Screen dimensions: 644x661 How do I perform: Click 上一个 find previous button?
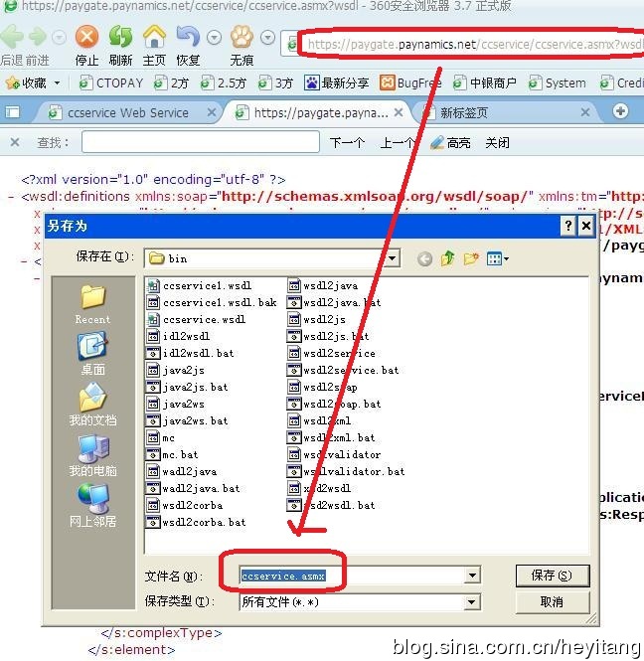(398, 143)
